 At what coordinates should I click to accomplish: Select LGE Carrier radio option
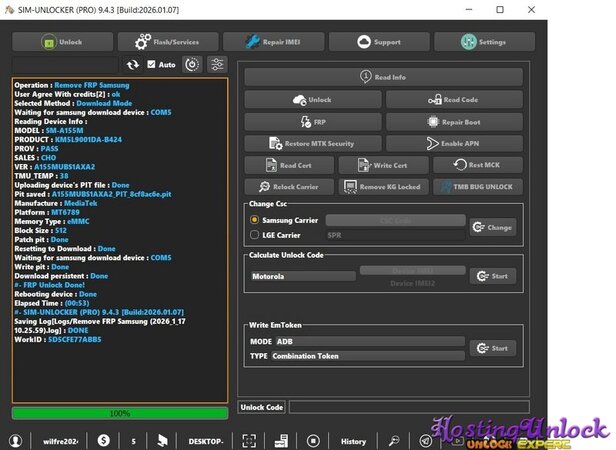254,235
